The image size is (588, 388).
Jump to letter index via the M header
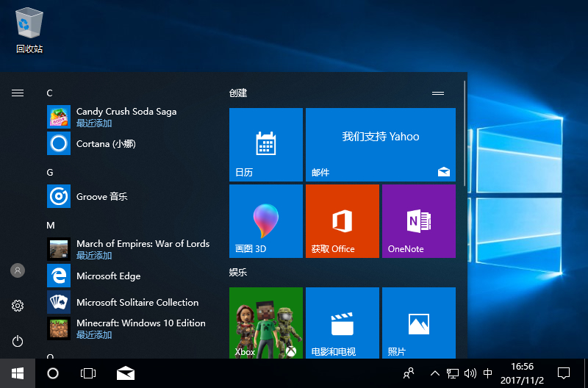(x=51, y=225)
